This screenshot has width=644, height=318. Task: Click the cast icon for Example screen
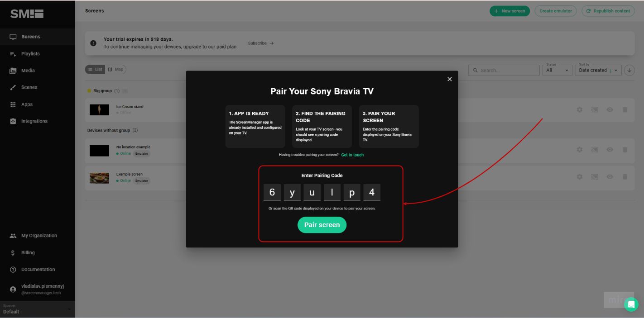pyautogui.click(x=595, y=177)
